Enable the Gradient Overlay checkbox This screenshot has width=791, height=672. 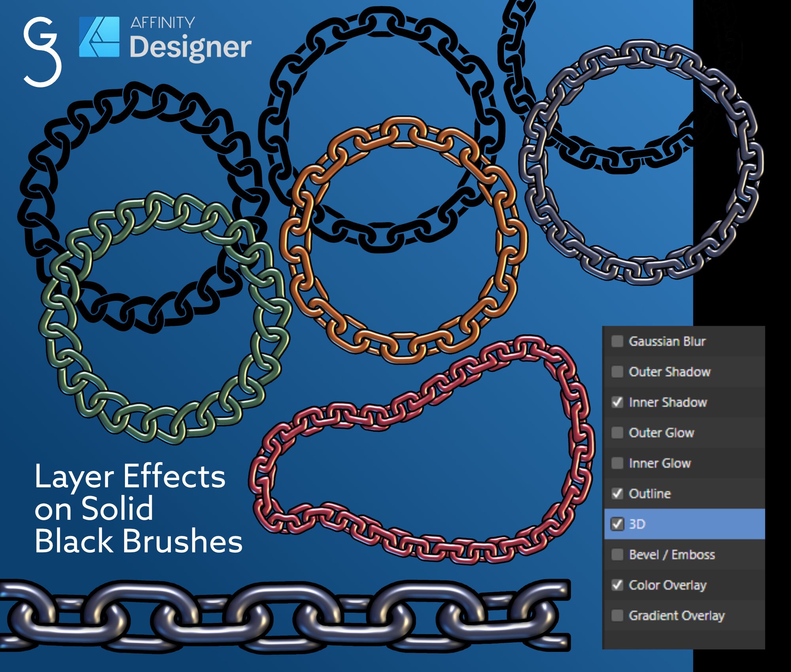coord(617,615)
